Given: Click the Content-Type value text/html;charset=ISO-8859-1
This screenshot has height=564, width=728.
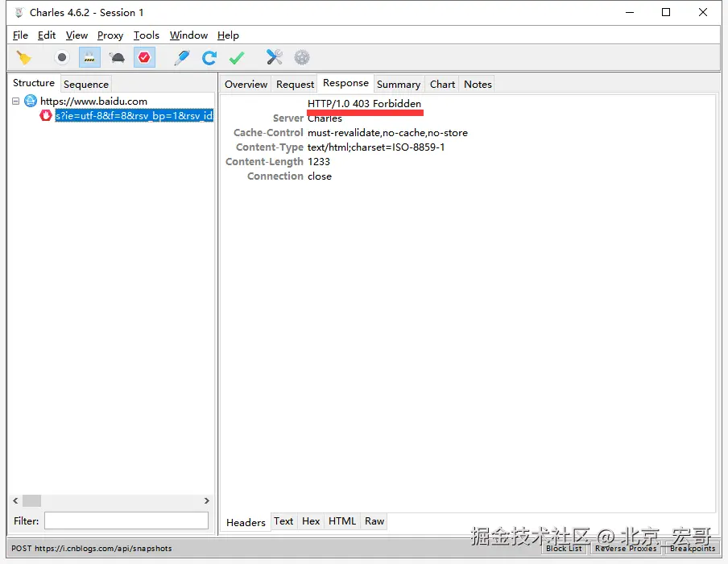Looking at the screenshot, I should click(376, 147).
